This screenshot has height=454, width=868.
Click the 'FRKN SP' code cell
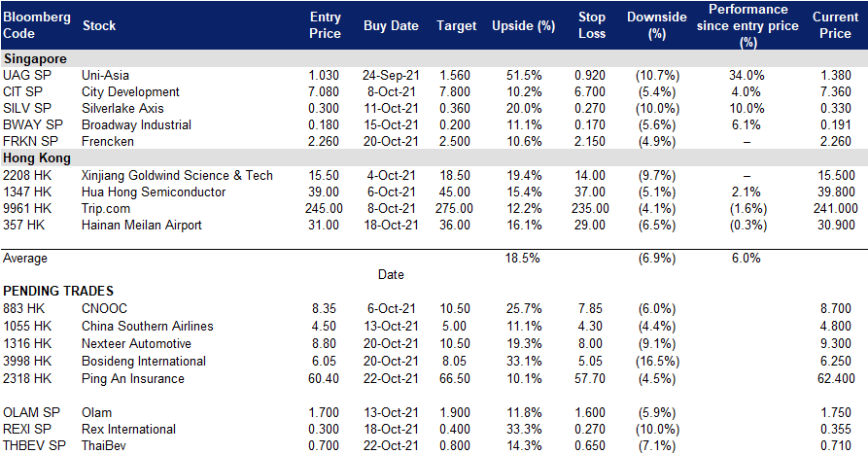(x=30, y=142)
